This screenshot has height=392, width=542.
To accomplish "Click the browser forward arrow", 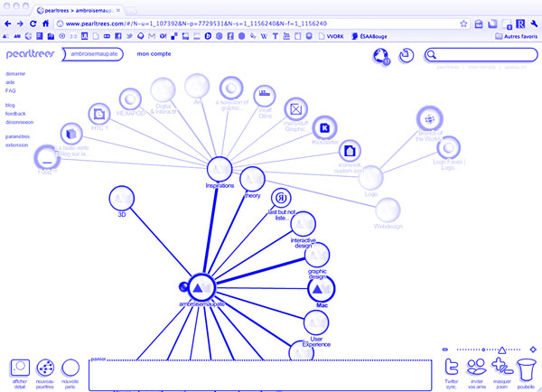I will (20, 23).
